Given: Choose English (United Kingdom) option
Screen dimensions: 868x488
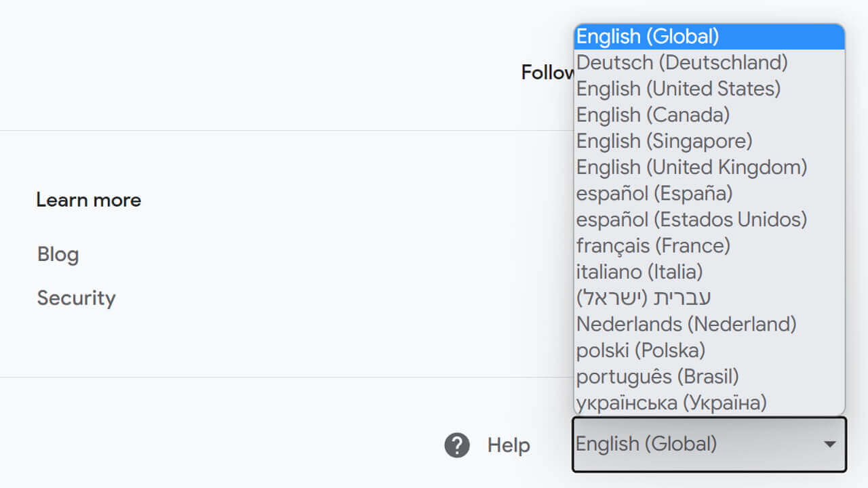Looking at the screenshot, I should pos(691,167).
